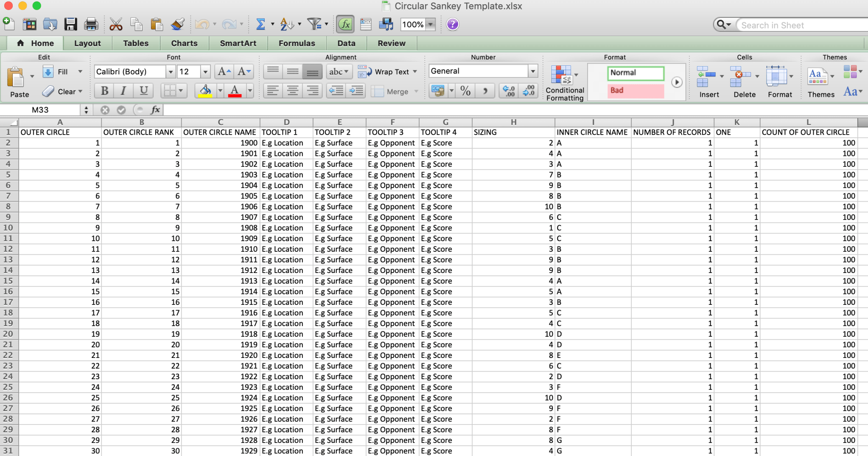Viewport: 868px width, 456px height.
Task: Select the Format Painter brush icon
Action: click(x=177, y=24)
